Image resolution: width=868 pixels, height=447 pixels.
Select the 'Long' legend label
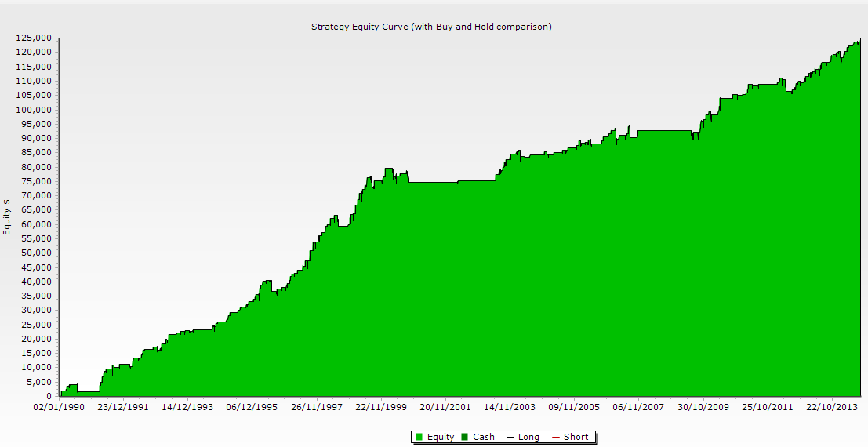(528, 437)
